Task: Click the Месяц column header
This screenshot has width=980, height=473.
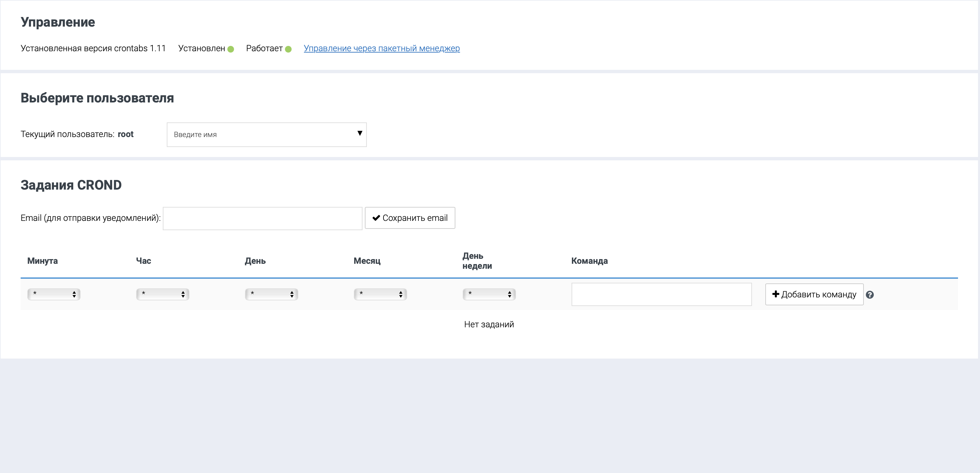Action: click(367, 261)
